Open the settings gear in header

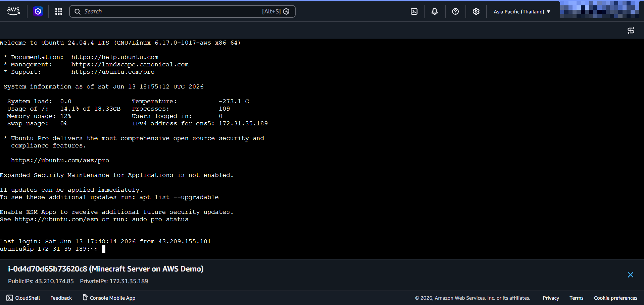pyautogui.click(x=476, y=11)
